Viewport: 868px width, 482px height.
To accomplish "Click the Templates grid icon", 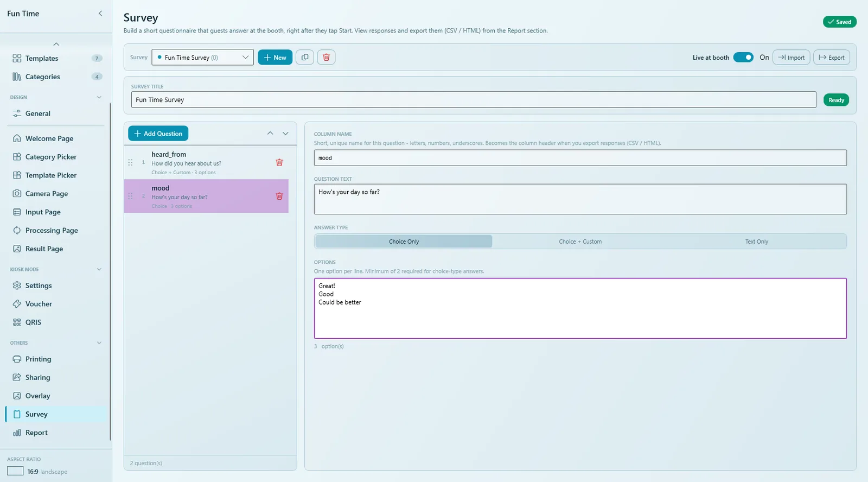I will pyautogui.click(x=17, y=58).
